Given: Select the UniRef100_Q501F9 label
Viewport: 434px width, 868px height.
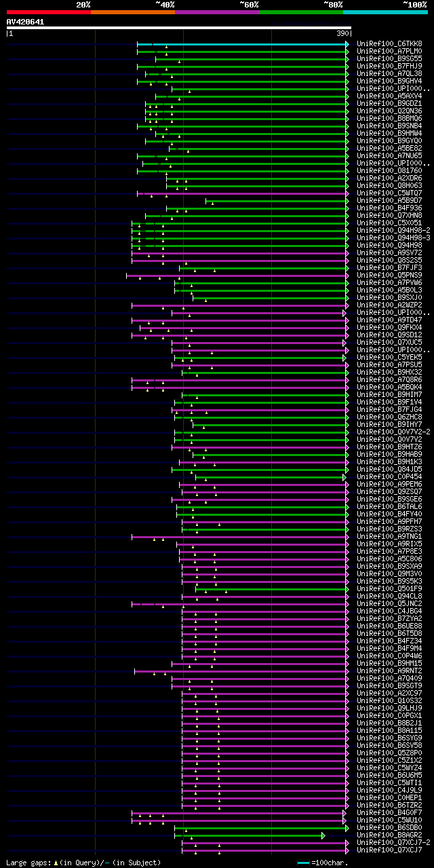Looking at the screenshot, I should point(388,588).
